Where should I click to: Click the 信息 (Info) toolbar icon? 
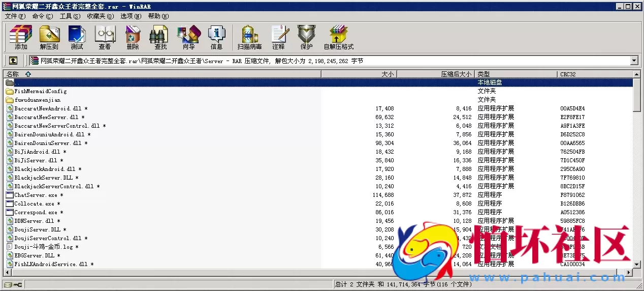(216, 38)
